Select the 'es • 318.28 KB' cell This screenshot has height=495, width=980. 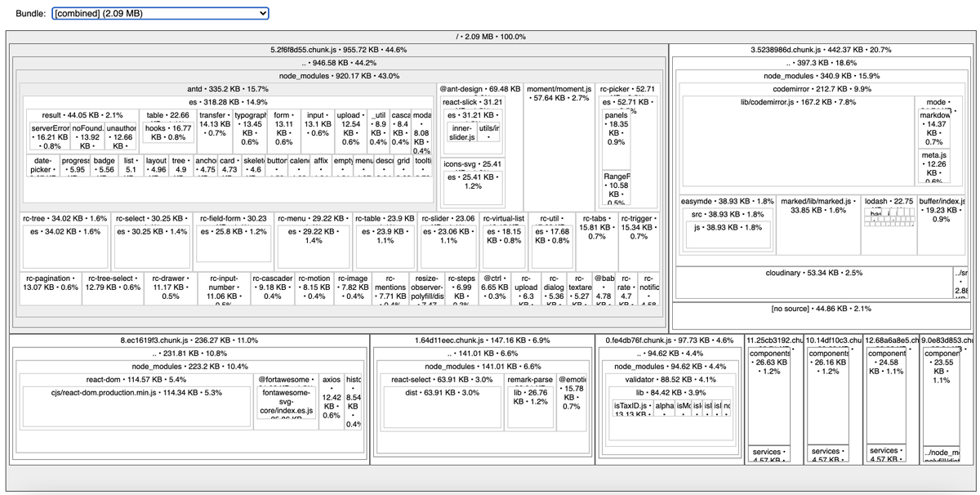point(228,102)
